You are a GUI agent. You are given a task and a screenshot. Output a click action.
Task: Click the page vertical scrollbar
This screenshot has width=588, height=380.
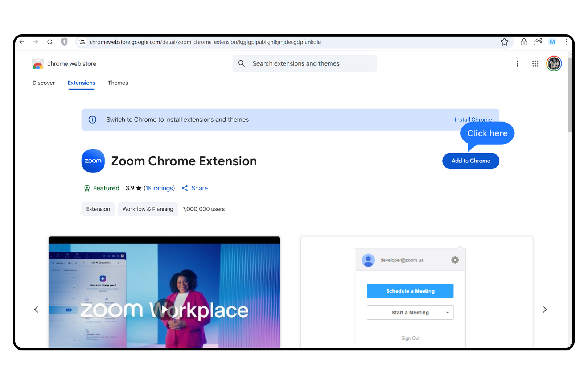pos(570,94)
